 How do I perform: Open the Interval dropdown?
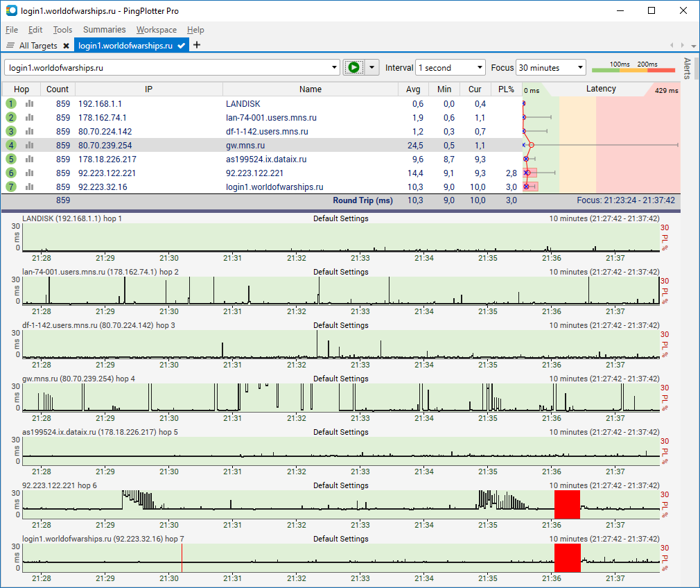pos(480,67)
